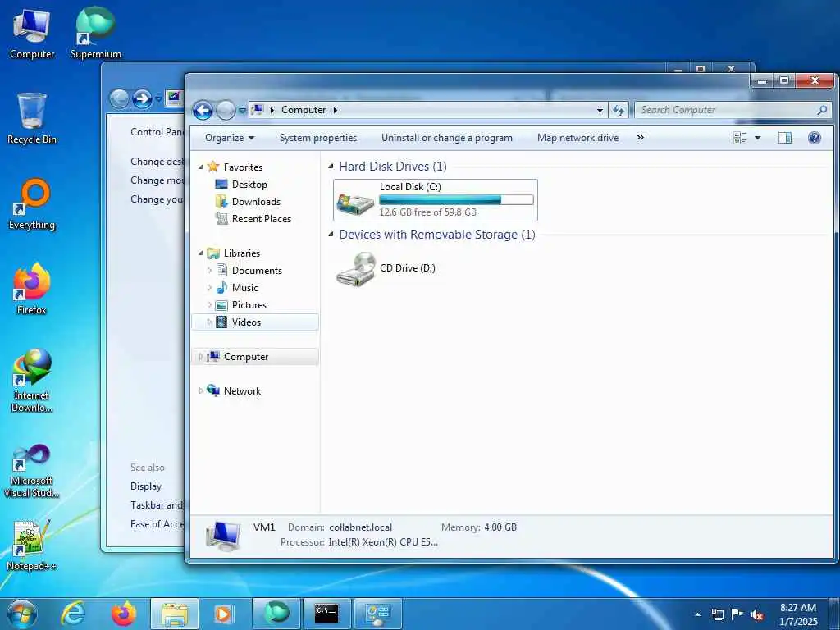Open Explorer Help button
Viewport: 840px width, 630px height.
[815, 138]
